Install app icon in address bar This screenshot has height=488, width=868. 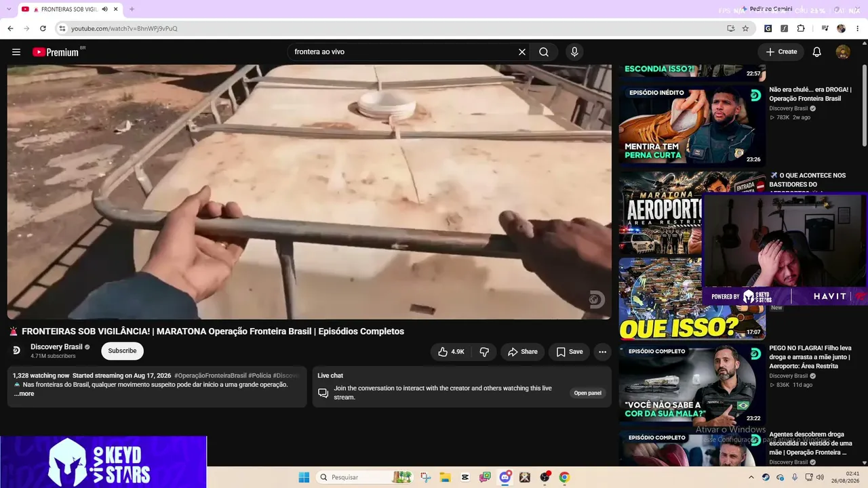(730, 28)
